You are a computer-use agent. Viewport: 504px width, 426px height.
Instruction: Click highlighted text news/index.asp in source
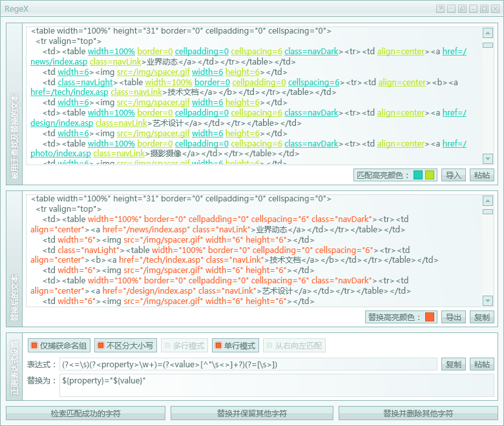click(59, 61)
